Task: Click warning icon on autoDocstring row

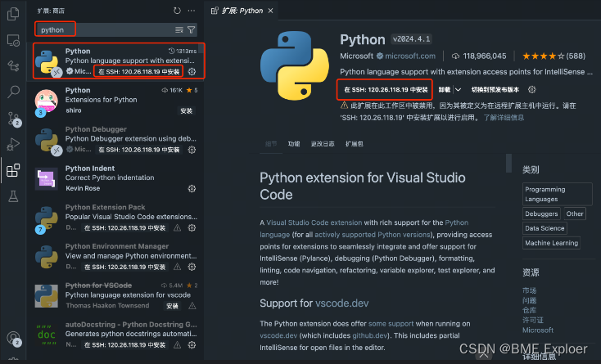Action: point(177,345)
